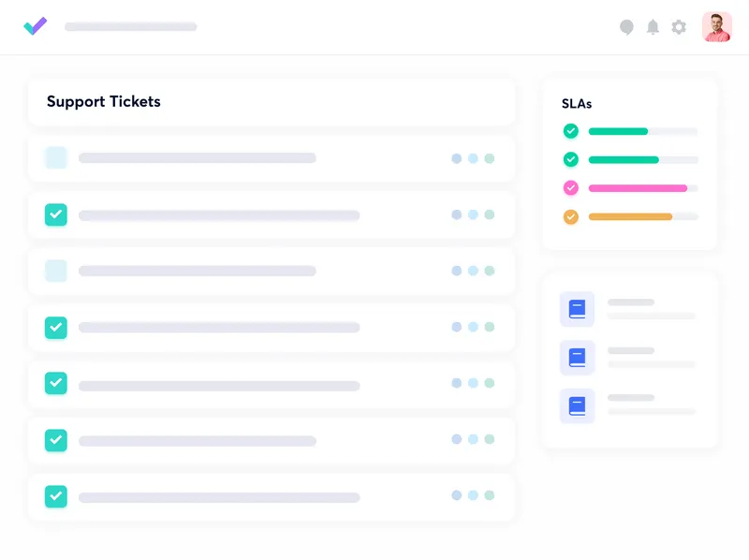Click the second blue book icon

(577, 358)
